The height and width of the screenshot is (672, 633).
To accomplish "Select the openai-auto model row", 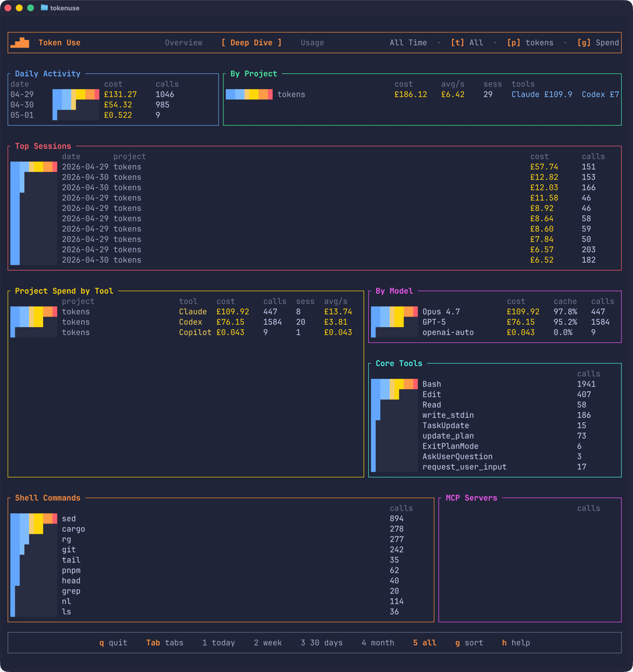I will coord(495,332).
